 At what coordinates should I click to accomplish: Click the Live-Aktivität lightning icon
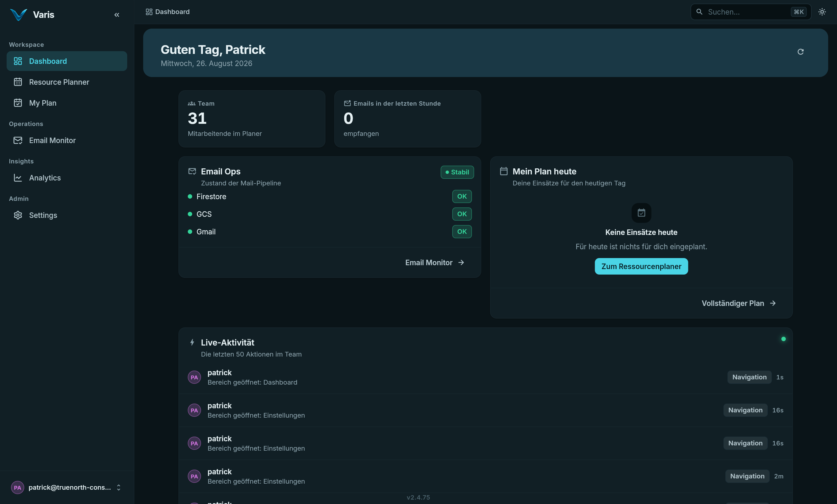[x=192, y=343]
